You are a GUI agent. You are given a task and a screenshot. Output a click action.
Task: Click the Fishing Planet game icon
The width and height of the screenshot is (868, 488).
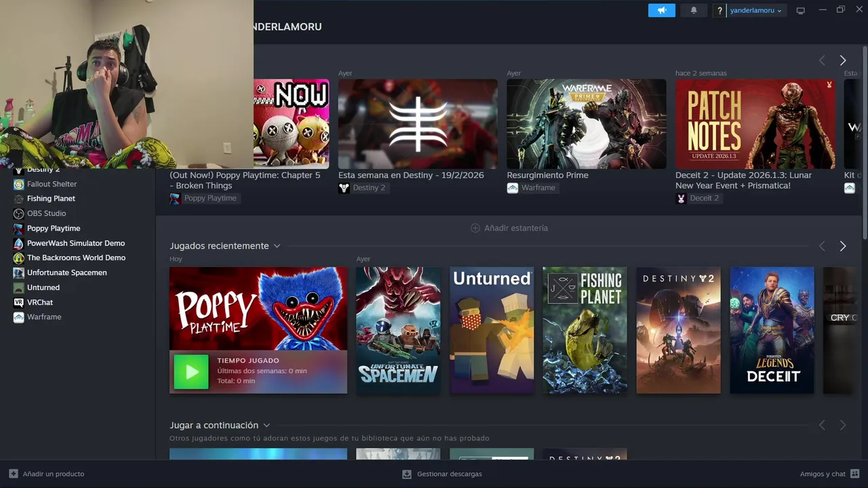19,199
